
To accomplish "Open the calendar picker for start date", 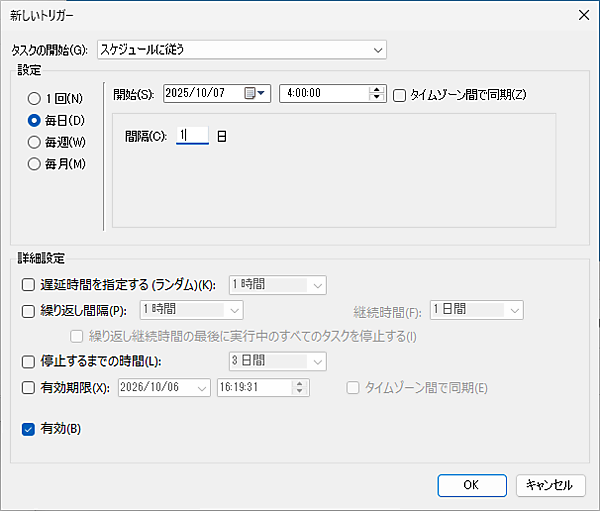I will [x=255, y=93].
